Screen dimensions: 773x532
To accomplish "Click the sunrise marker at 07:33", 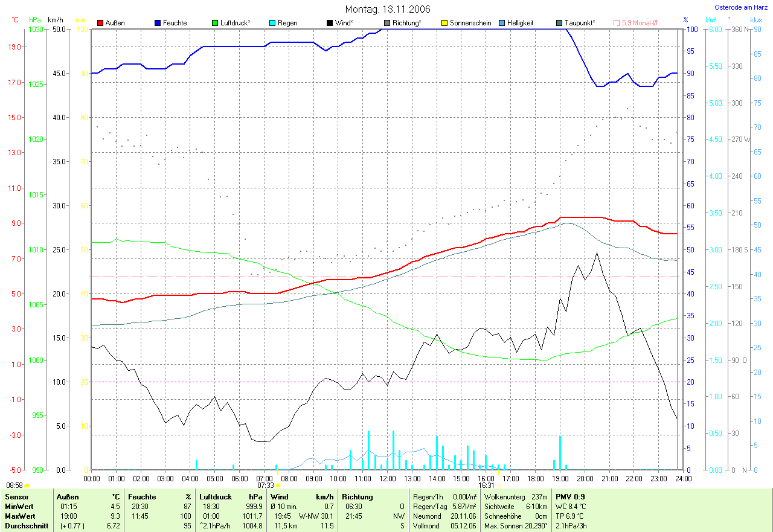I will coord(278,485).
